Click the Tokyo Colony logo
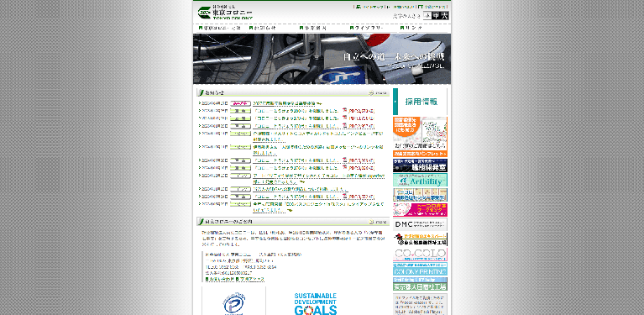 pyautogui.click(x=225, y=13)
